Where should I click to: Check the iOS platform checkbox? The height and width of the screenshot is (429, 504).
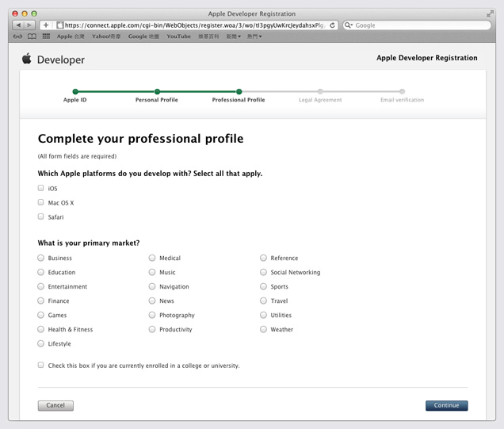point(41,188)
